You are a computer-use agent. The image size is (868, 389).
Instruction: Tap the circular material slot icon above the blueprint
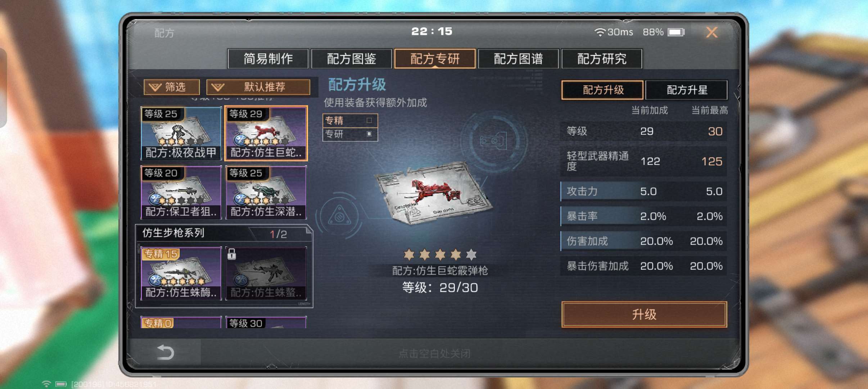pyautogui.click(x=493, y=140)
